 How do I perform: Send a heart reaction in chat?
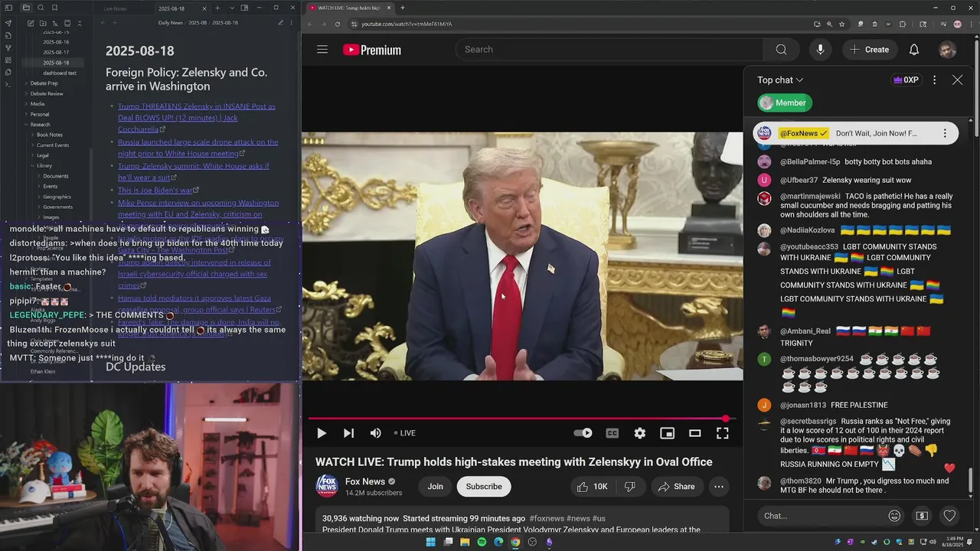click(x=949, y=516)
